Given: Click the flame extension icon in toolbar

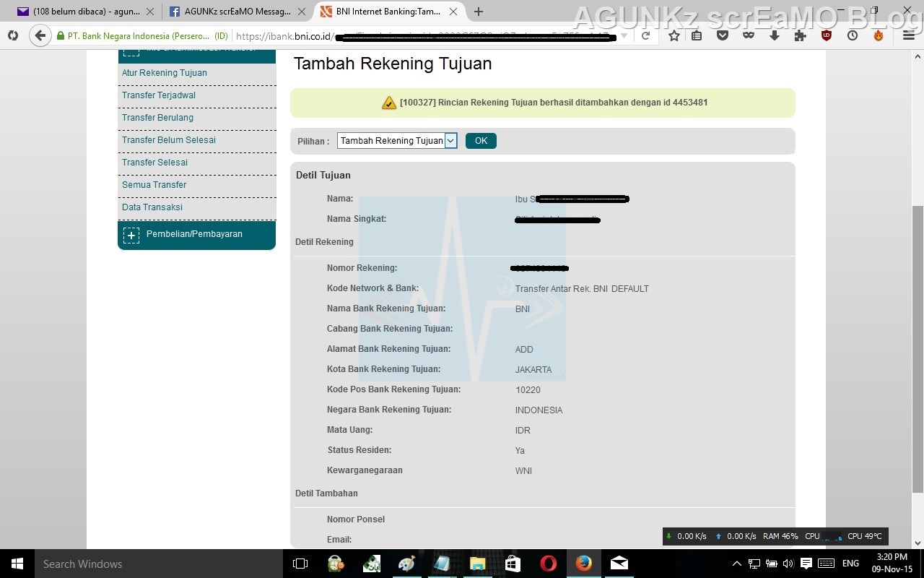Looking at the screenshot, I should (879, 35).
